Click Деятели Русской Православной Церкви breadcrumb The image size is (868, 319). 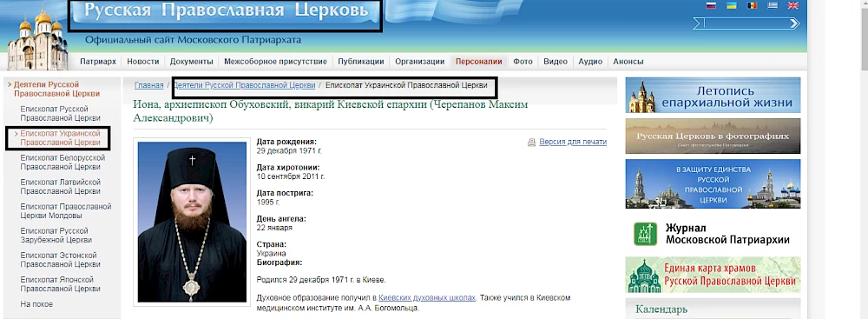click(245, 85)
